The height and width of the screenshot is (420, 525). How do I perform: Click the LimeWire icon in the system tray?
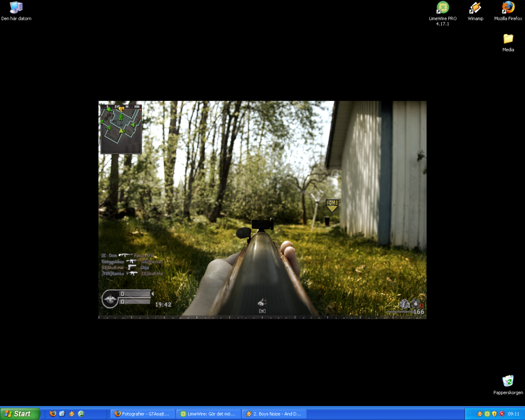pos(487,414)
